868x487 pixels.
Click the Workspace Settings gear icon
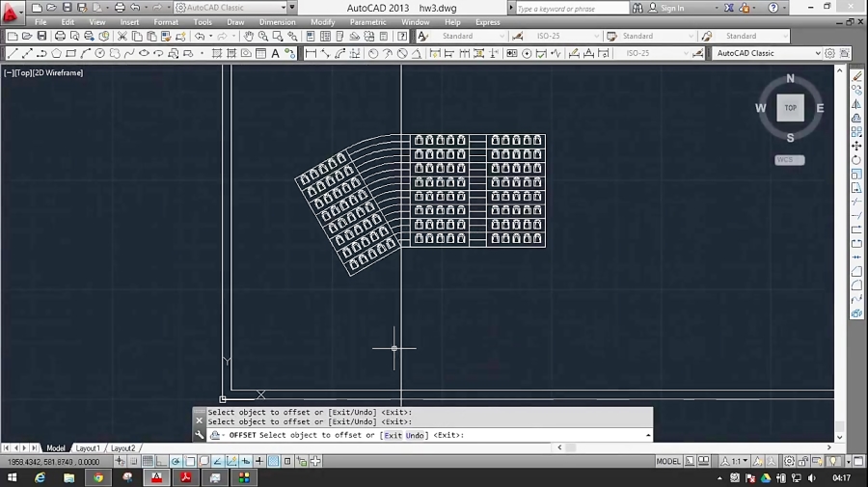[x=829, y=54]
